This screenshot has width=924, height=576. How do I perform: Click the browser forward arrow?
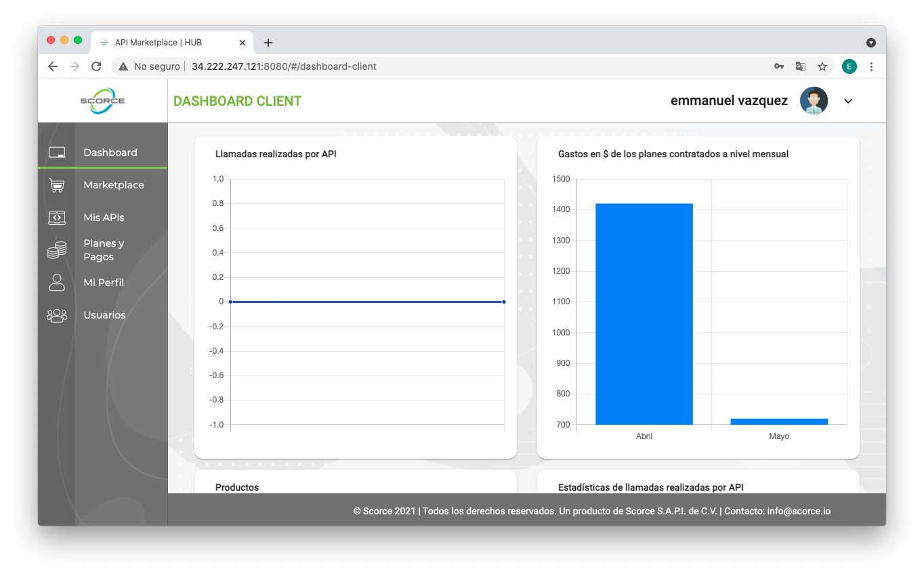tap(75, 66)
